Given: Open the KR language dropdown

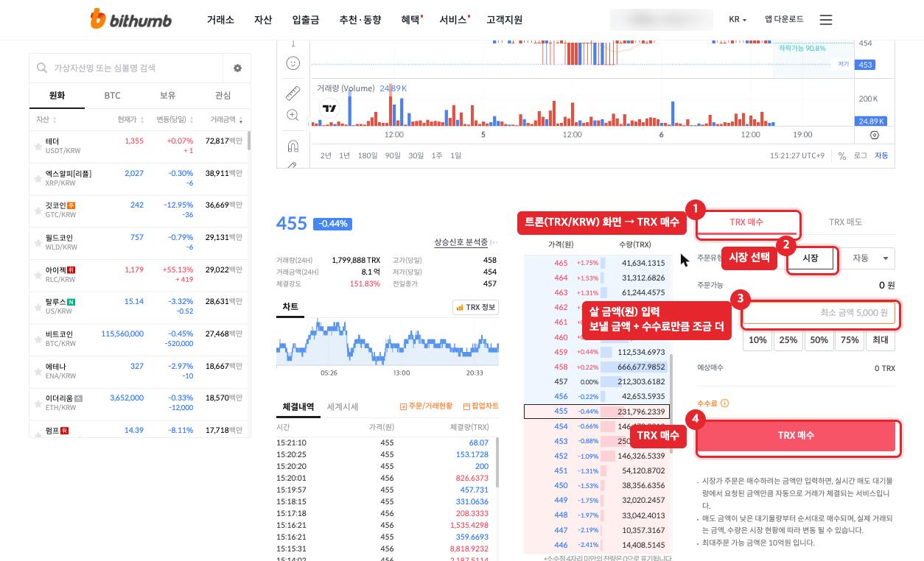Looking at the screenshot, I should tap(738, 20).
